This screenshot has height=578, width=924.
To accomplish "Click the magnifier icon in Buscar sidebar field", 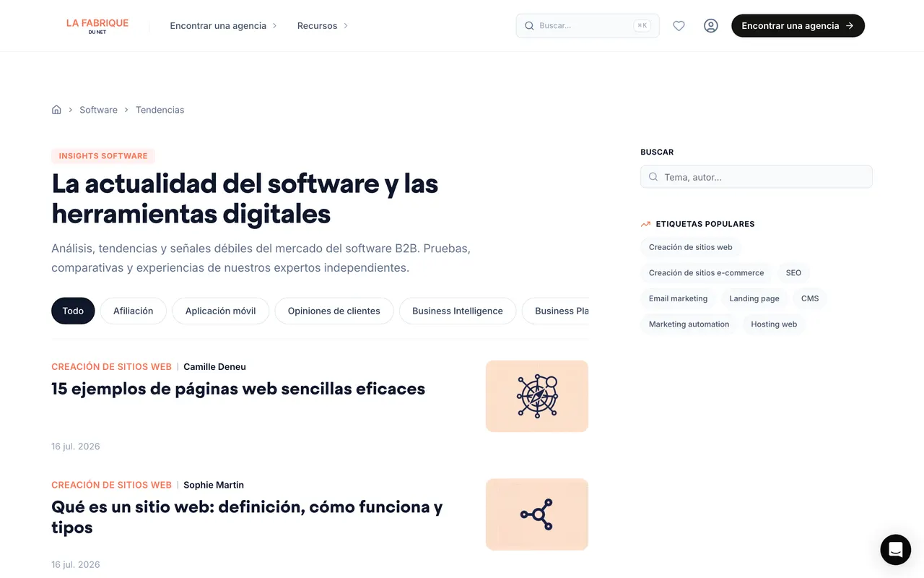I will 653,177.
